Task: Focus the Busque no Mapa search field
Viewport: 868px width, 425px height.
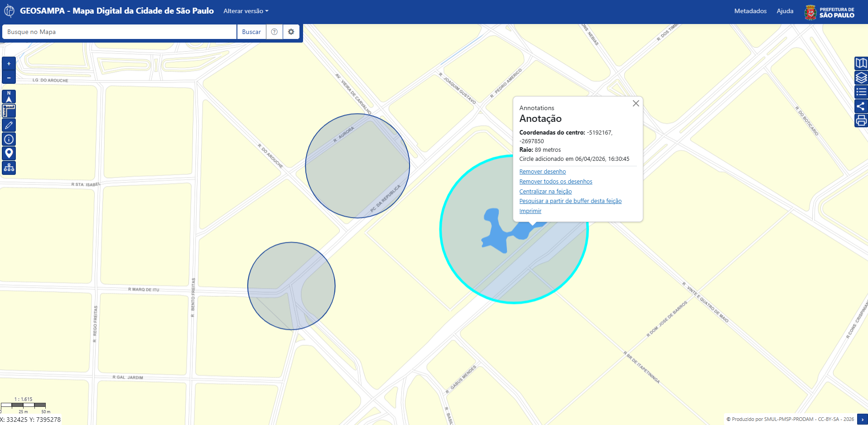Action: [120, 32]
